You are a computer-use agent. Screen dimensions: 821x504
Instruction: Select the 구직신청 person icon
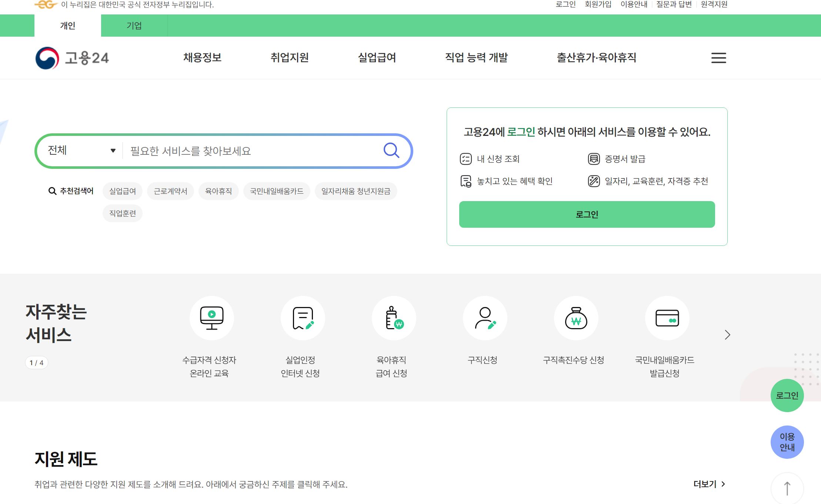[485, 318]
